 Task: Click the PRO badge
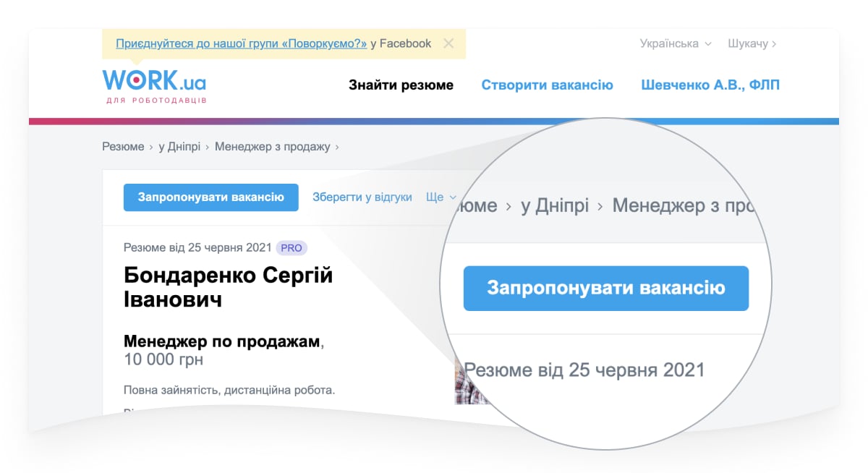click(292, 248)
